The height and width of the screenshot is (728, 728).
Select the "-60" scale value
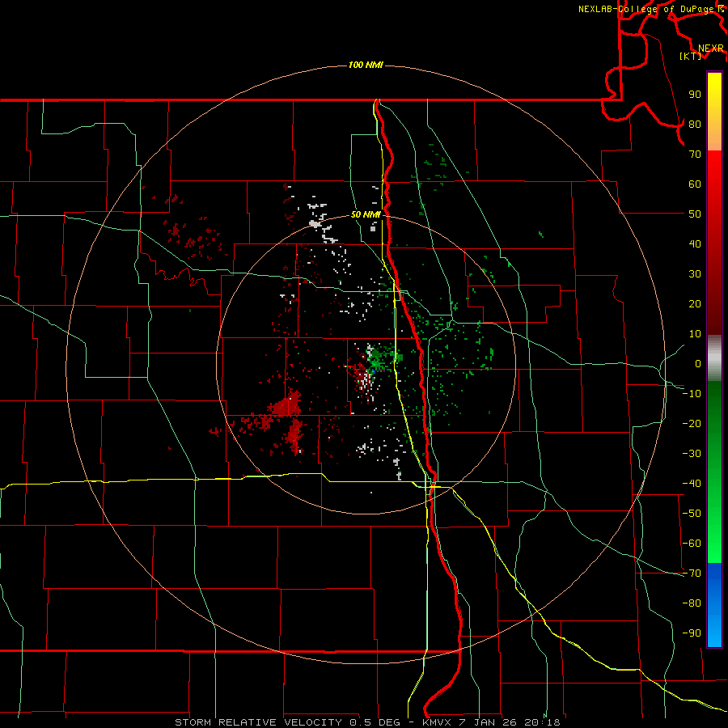pos(692,544)
